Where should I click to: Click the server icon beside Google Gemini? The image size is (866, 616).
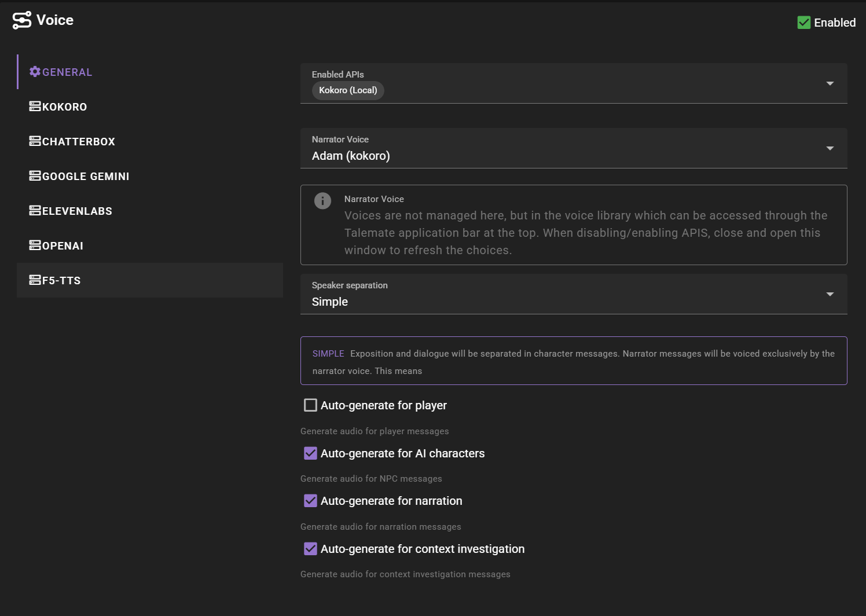[x=35, y=176]
